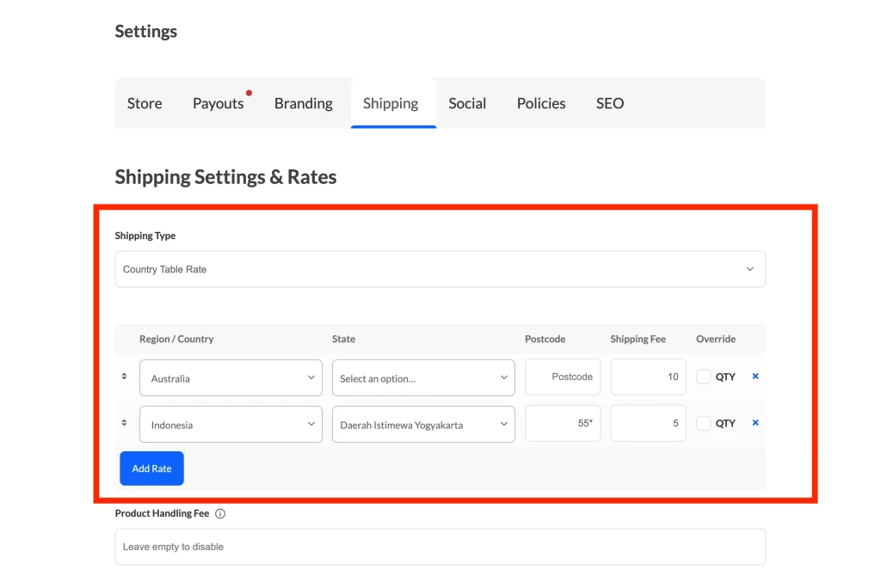Enable QTY override for the Australia row
Viewport: 881px width, 588px height.
(704, 377)
